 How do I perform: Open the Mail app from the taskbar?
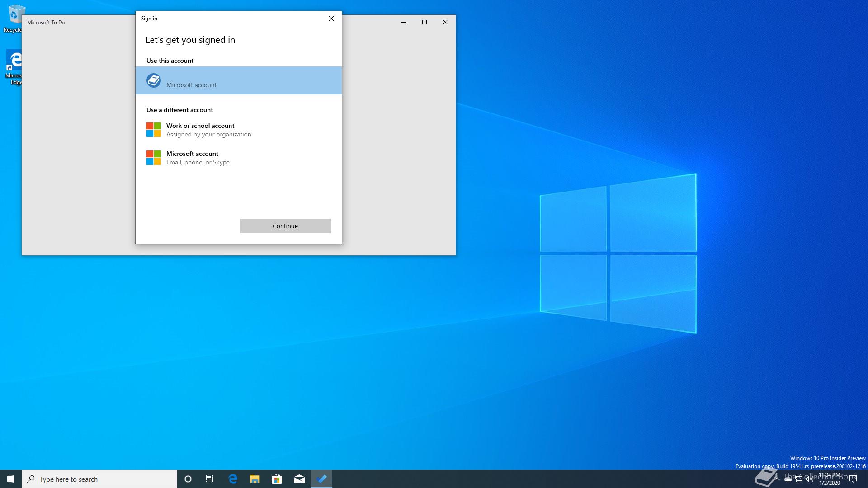pyautogui.click(x=299, y=479)
